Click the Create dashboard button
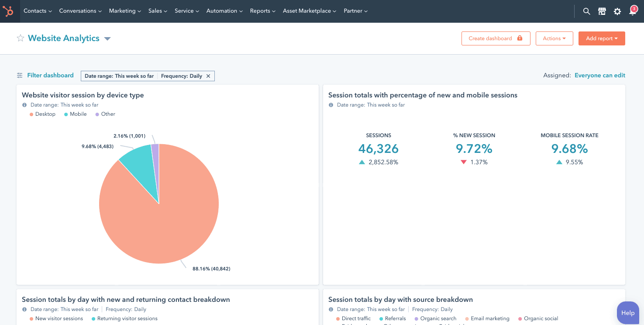644x325 pixels. [496, 38]
